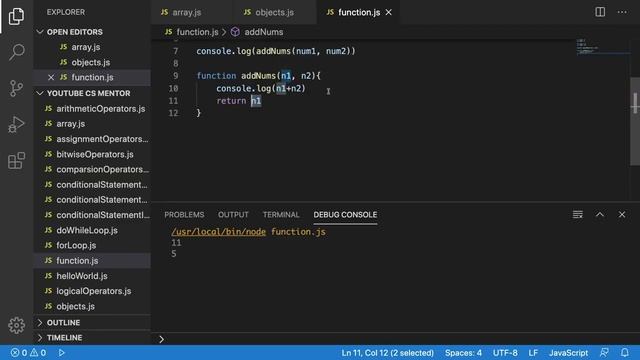
Task: Open comparsionOperators file in explorer
Action: (92, 169)
